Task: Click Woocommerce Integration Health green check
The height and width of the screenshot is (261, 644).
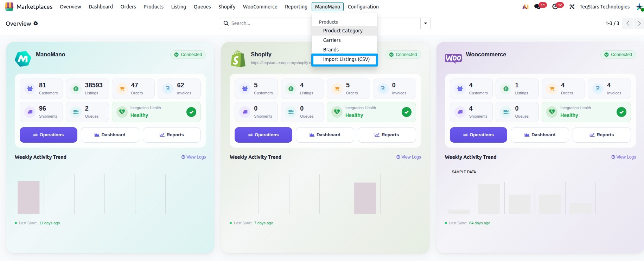Action: tap(621, 112)
